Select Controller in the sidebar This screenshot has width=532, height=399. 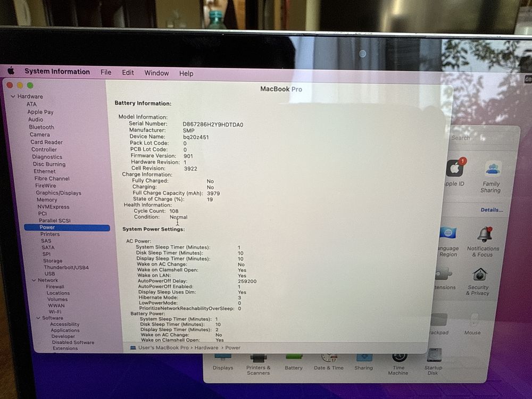[44, 149]
